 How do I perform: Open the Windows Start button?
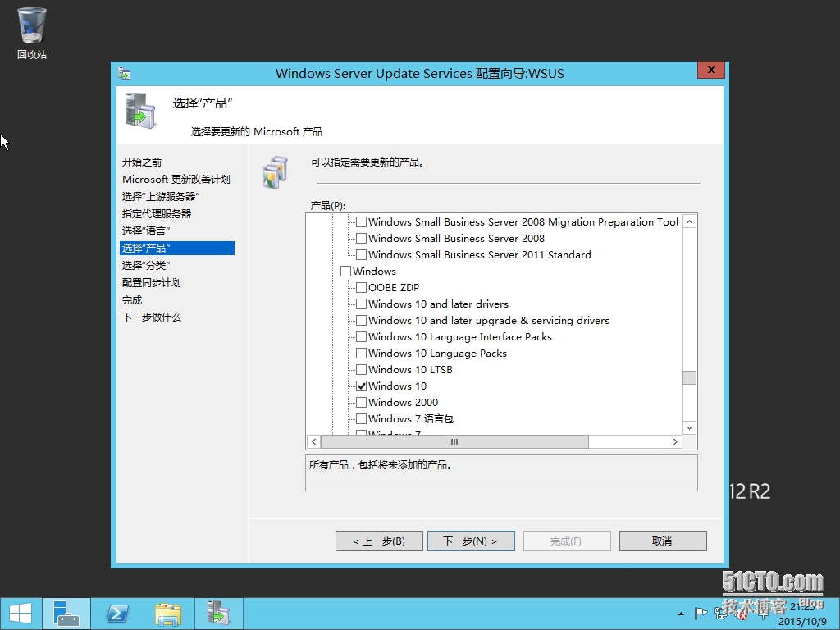(x=21, y=614)
